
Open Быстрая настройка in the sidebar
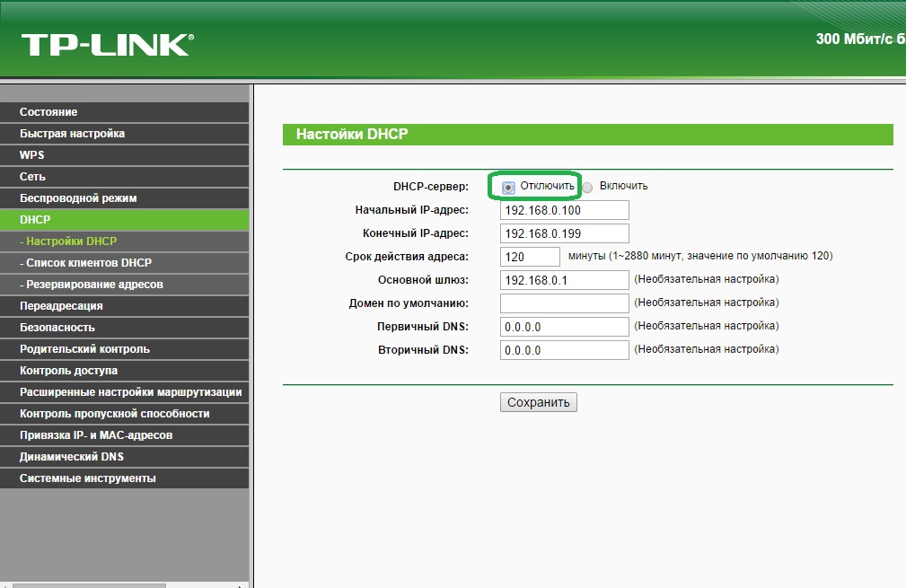tap(72, 134)
